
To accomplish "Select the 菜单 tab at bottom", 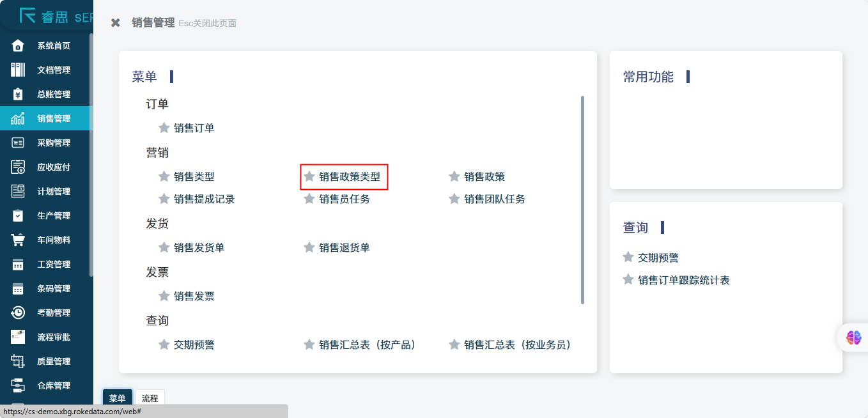I will coord(117,398).
